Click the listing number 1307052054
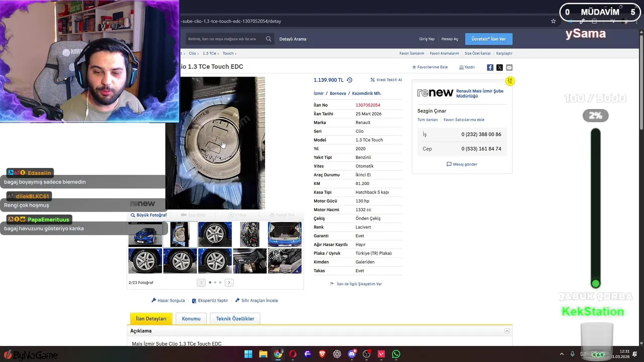The image size is (644, 362). 368,105
